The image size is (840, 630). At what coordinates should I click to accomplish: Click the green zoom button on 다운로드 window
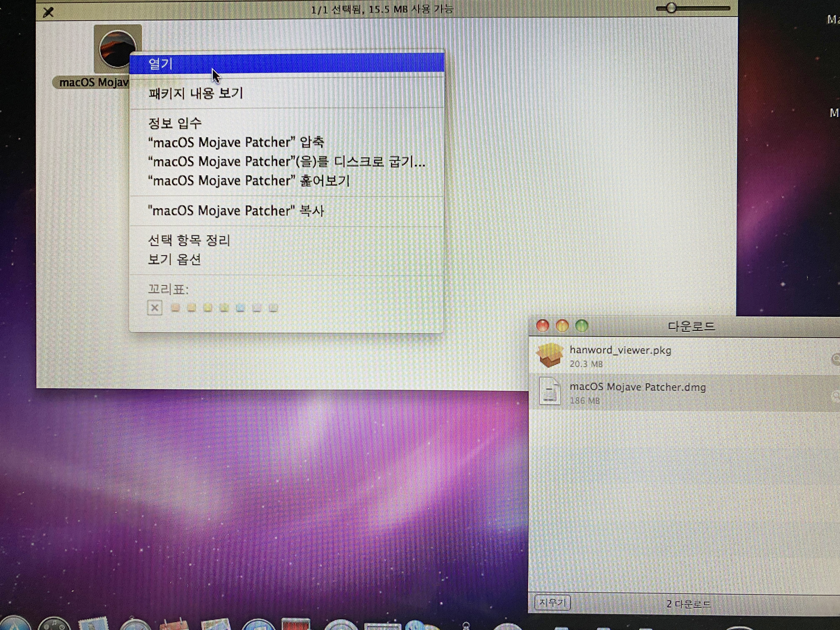[581, 326]
